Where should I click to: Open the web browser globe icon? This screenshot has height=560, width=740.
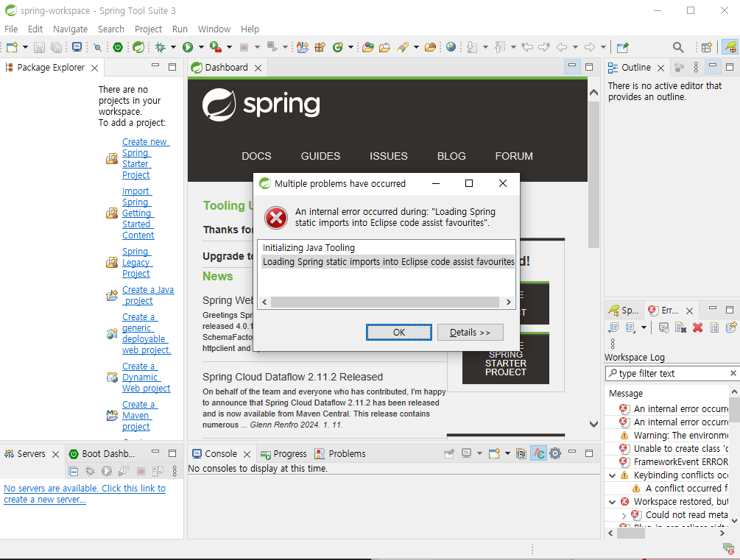[x=451, y=47]
